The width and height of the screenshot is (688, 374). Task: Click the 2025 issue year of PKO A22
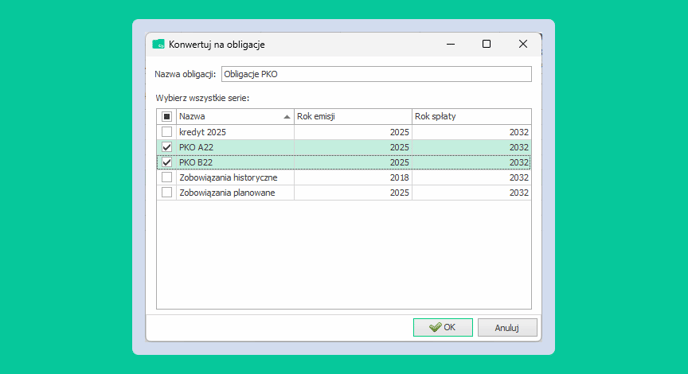pos(353,147)
